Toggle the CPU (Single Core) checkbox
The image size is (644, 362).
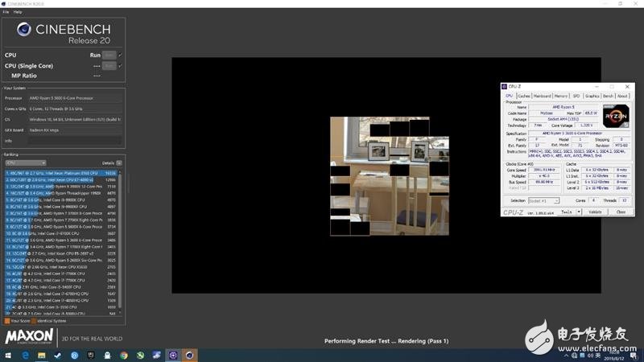[120, 65]
